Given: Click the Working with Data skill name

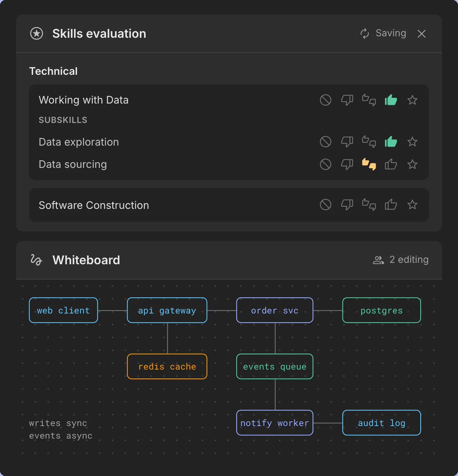Looking at the screenshot, I should pyautogui.click(x=83, y=100).
